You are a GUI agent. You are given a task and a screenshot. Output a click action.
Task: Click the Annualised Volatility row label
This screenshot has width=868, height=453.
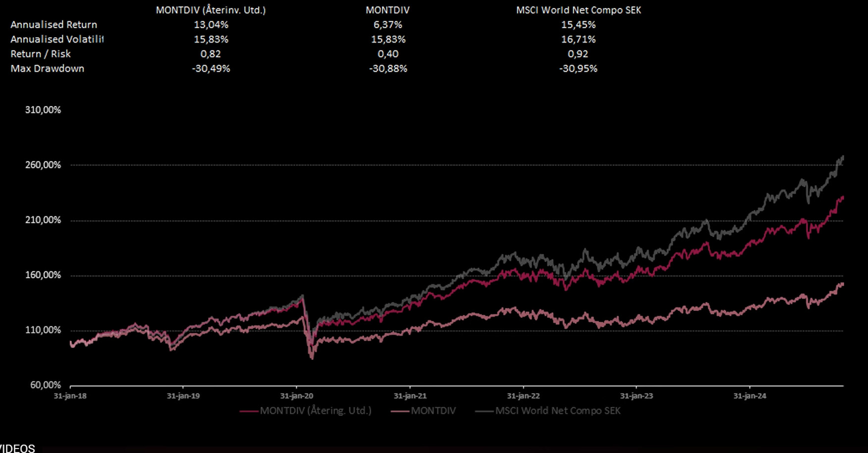pyautogui.click(x=56, y=39)
